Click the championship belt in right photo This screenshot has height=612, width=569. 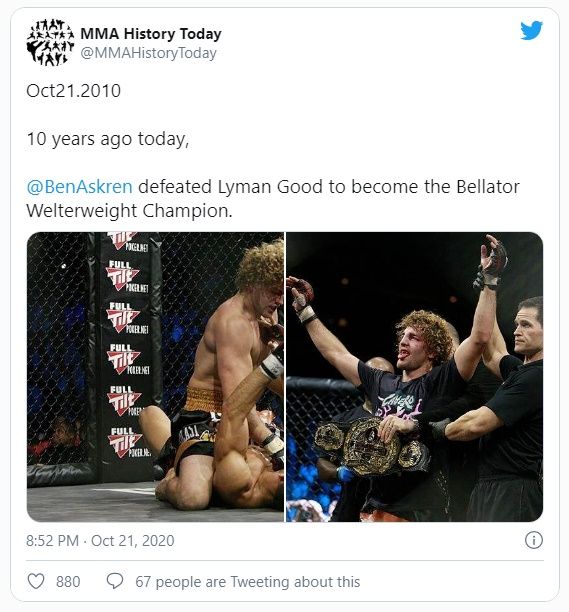[371, 447]
